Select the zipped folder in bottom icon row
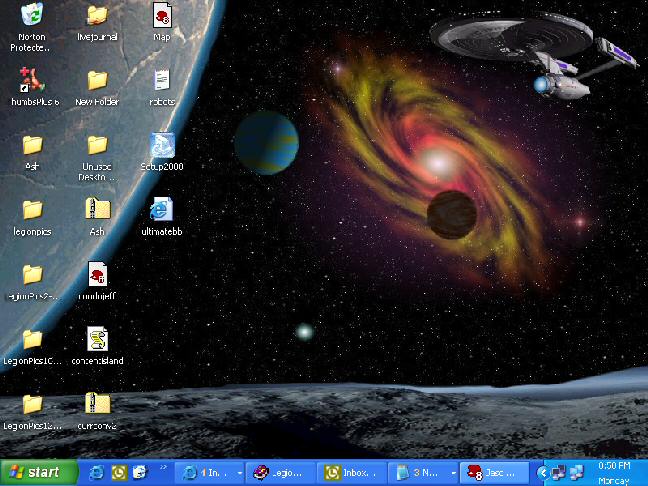This screenshot has width=648, height=486. [98, 403]
